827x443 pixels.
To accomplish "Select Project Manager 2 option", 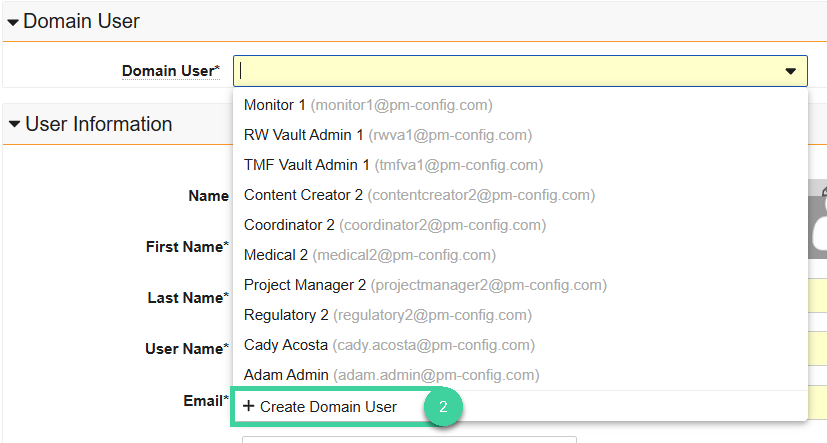I will pyautogui.click(x=520, y=285).
